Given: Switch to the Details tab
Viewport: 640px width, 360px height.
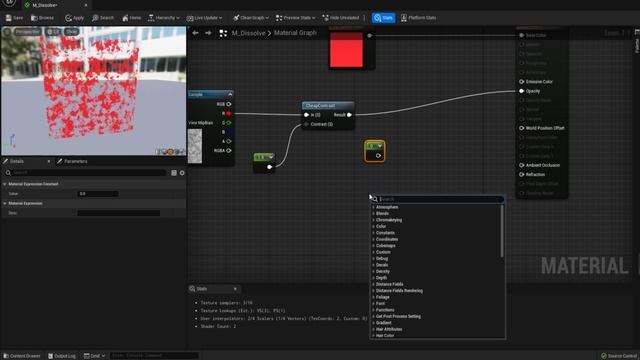Looking at the screenshot, I should [16, 162].
